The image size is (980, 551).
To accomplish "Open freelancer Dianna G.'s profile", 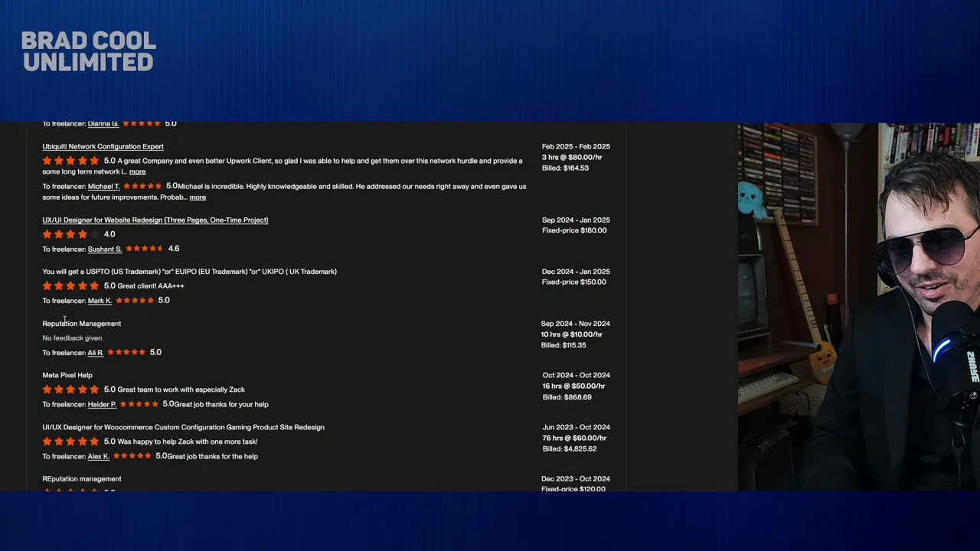I will point(103,124).
